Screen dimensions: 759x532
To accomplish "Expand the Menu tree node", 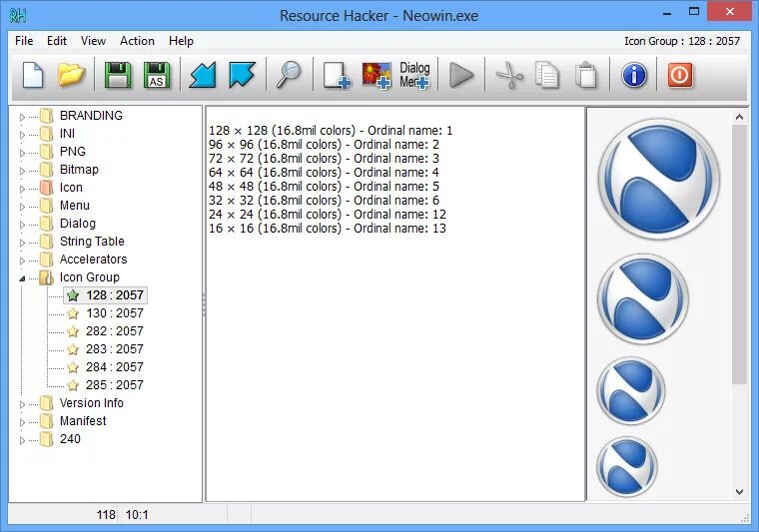I will pos(22,207).
